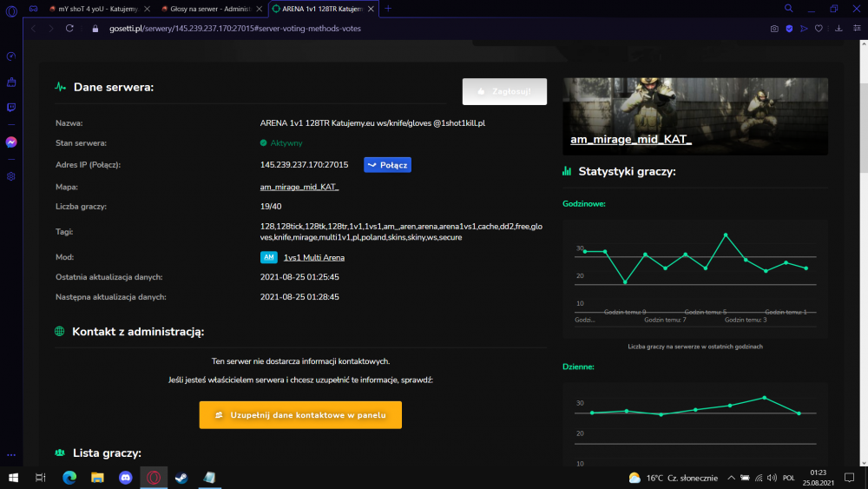
Task: Click the send/flow arrow icon
Action: [x=804, y=29]
